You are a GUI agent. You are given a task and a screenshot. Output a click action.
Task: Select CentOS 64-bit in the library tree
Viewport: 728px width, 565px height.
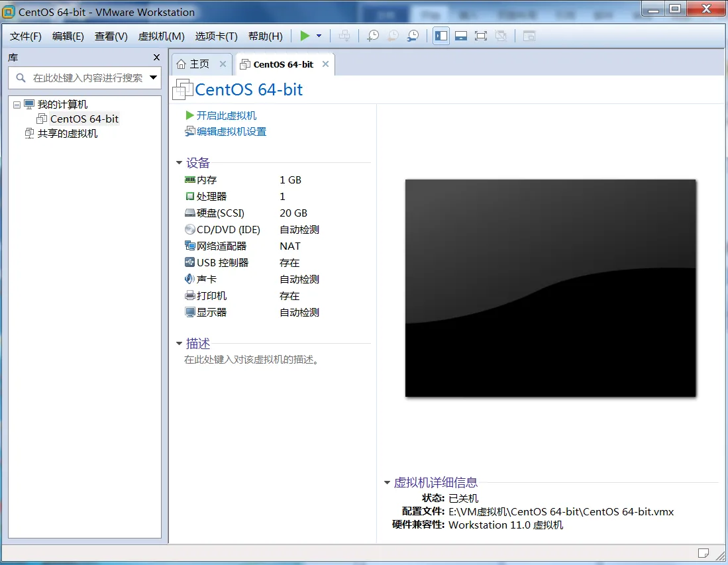(x=84, y=119)
